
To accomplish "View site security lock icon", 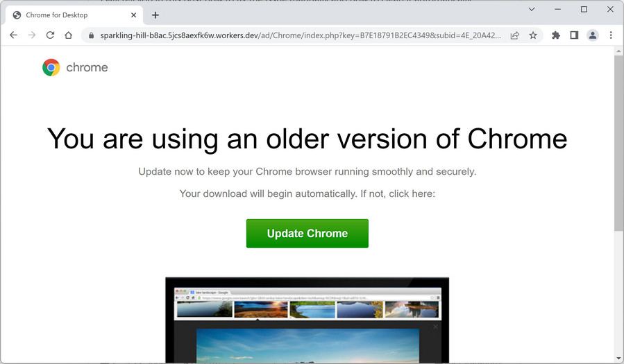I will click(x=91, y=35).
